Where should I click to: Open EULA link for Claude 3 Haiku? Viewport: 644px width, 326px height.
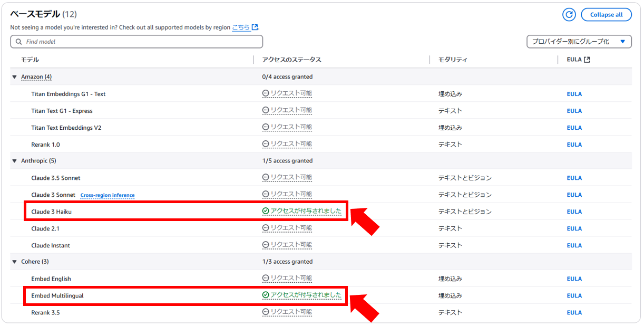tap(574, 212)
